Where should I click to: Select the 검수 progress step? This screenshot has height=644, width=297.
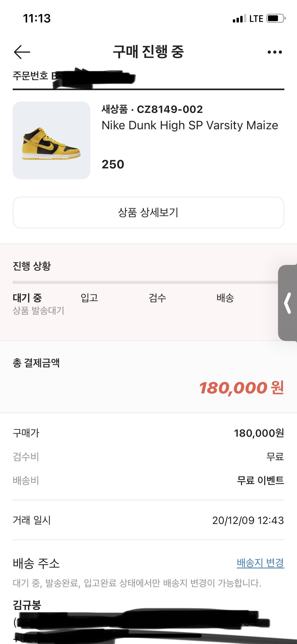(157, 298)
